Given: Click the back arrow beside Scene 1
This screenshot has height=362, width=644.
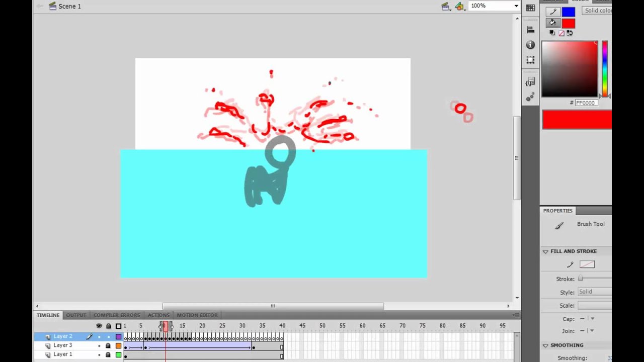Looking at the screenshot, I should click(x=40, y=6).
